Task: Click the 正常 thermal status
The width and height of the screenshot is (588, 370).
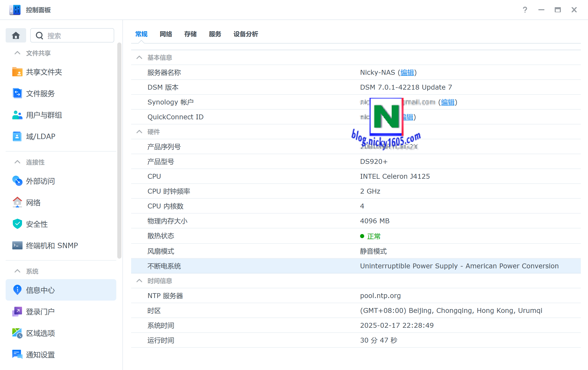Action: click(374, 236)
